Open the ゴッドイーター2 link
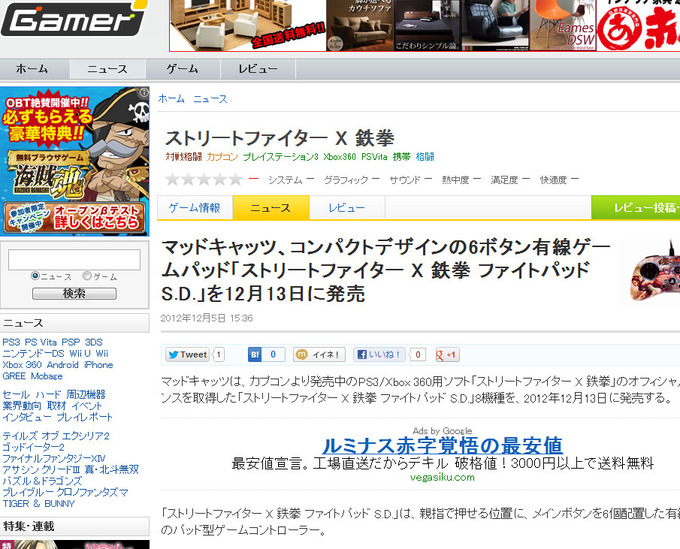The width and height of the screenshot is (680, 549). pos(33,447)
